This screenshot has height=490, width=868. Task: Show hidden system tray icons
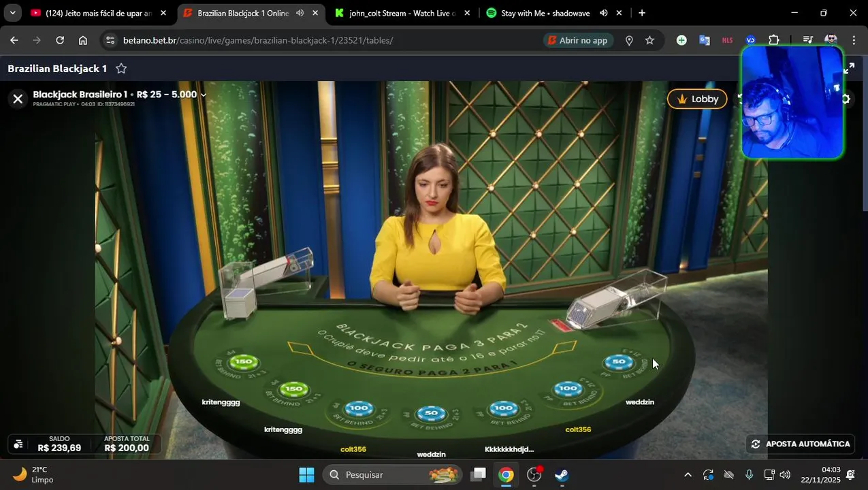(x=688, y=474)
